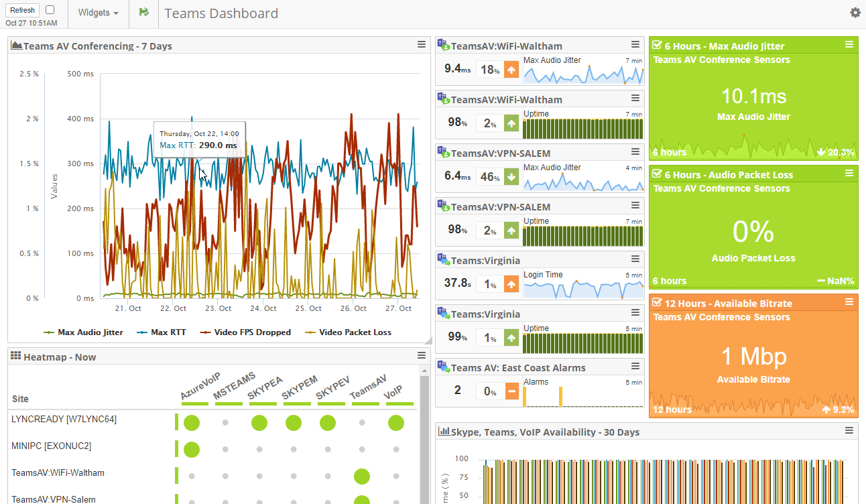Open Teams:Virginia Login Time widget menu

coord(635,259)
